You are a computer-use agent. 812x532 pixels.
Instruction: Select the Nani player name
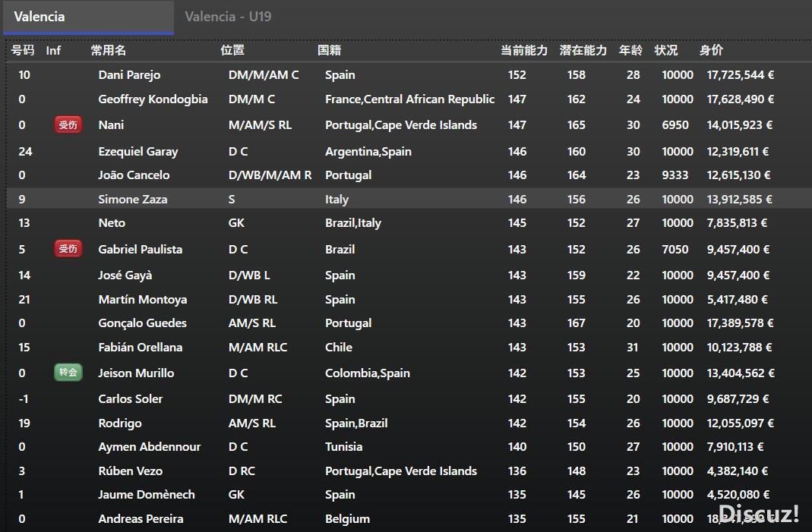[x=111, y=124]
